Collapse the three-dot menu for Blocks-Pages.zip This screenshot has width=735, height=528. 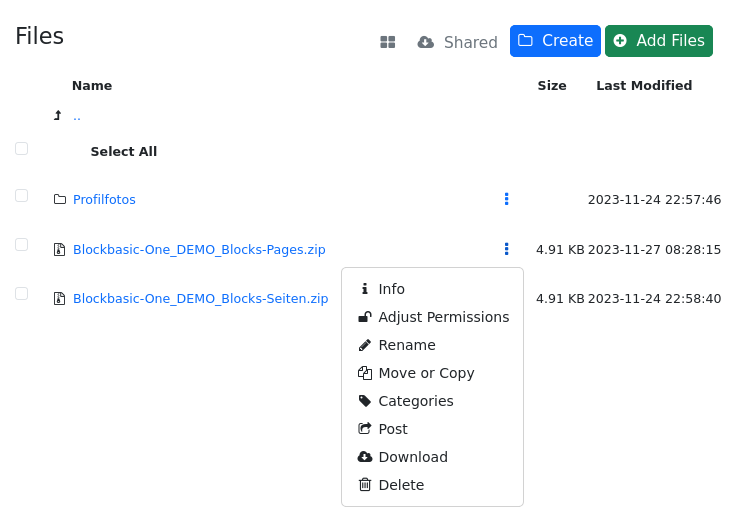[x=507, y=249]
